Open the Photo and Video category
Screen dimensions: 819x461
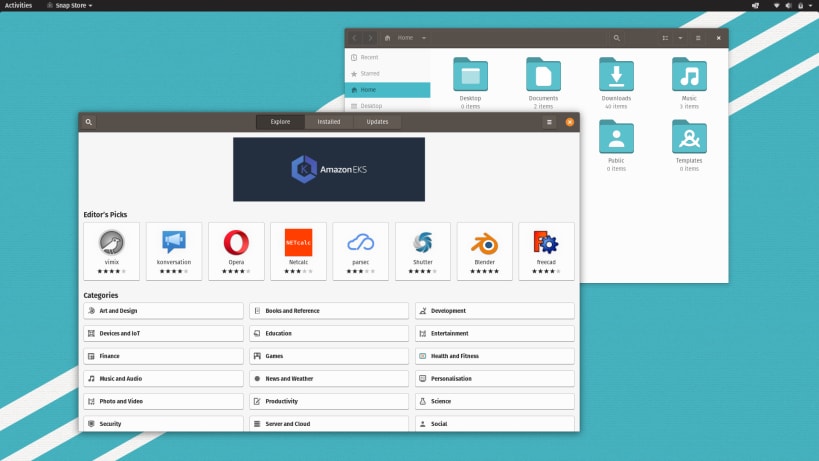[x=163, y=401]
